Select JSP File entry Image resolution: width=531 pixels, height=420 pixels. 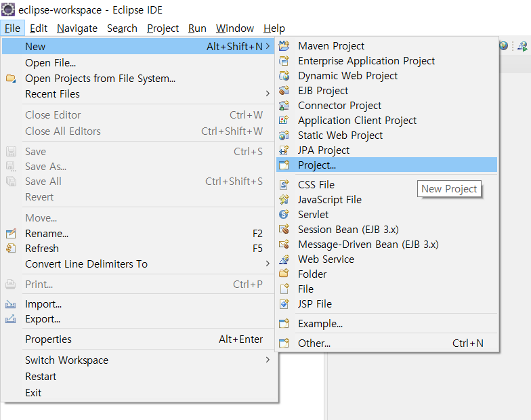[x=387, y=303]
